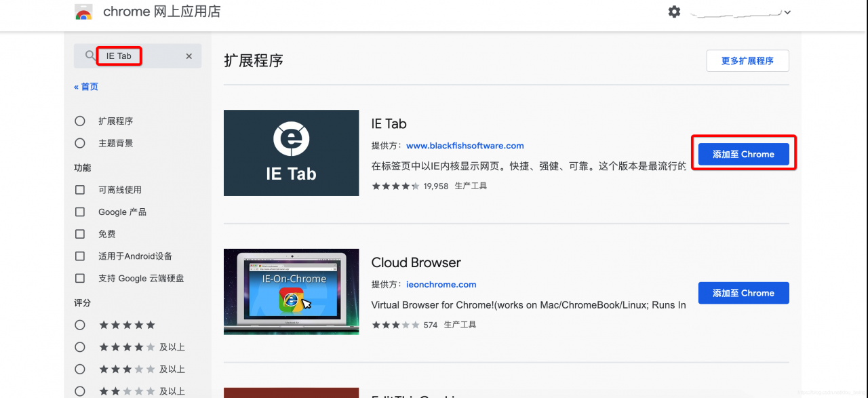The width and height of the screenshot is (868, 398).
Task: Click the search magnifier icon
Action: (x=90, y=56)
